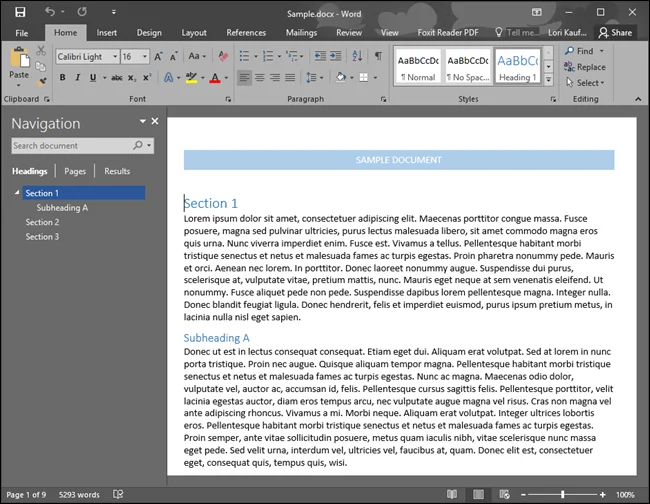Sort paragraphs alphabetically
Image resolution: width=650 pixels, height=504 pixels.
pyautogui.click(x=357, y=56)
